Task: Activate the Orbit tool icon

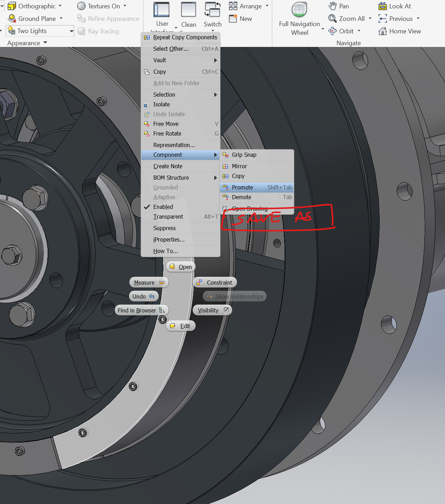Action: pyautogui.click(x=333, y=31)
